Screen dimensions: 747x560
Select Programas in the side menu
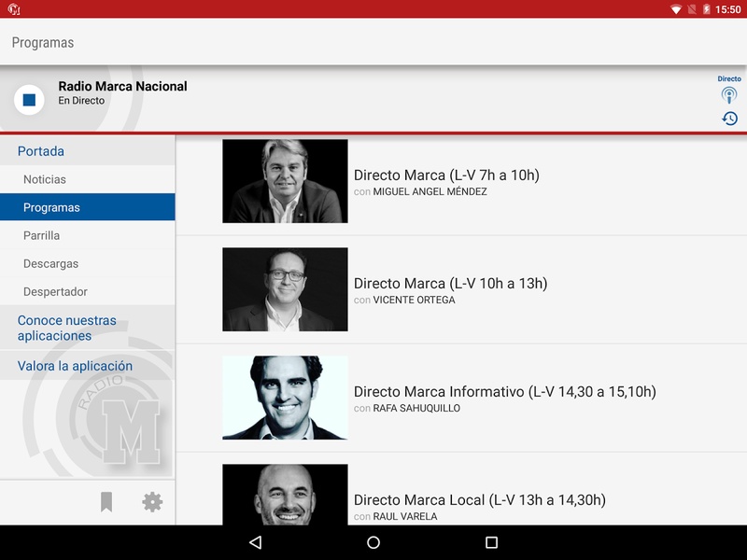coord(88,207)
